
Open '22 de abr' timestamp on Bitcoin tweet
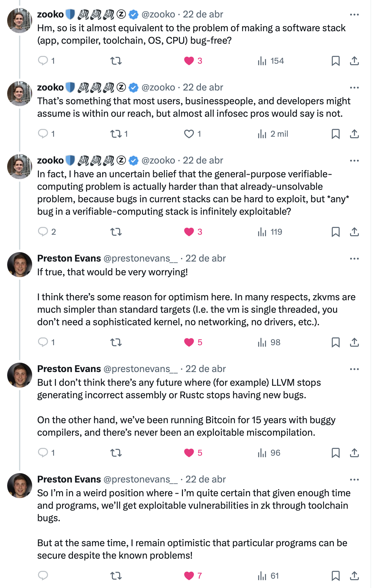point(205,369)
